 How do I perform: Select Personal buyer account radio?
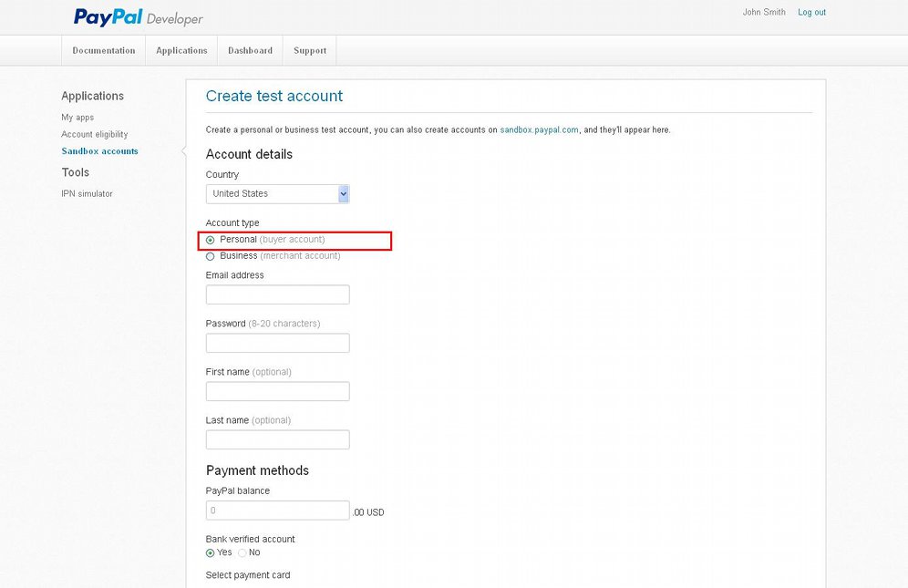(x=211, y=240)
